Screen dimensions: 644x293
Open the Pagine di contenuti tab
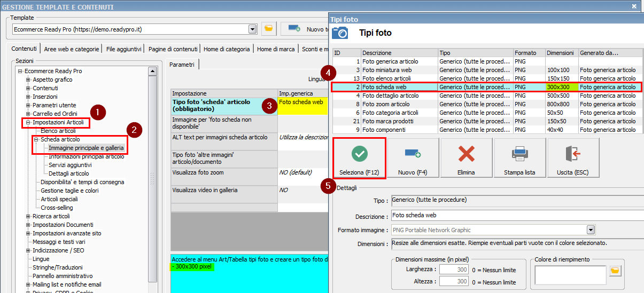click(x=173, y=49)
